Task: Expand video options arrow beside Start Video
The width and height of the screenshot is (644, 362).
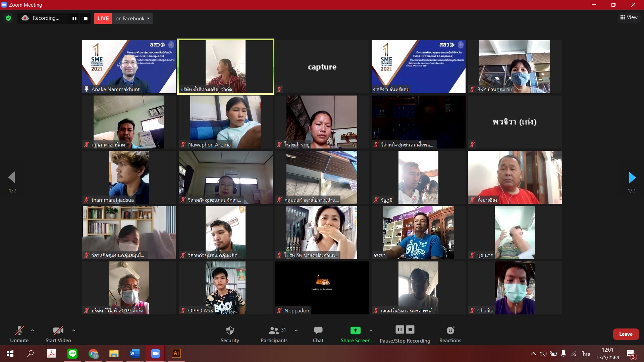Action: [x=74, y=330]
